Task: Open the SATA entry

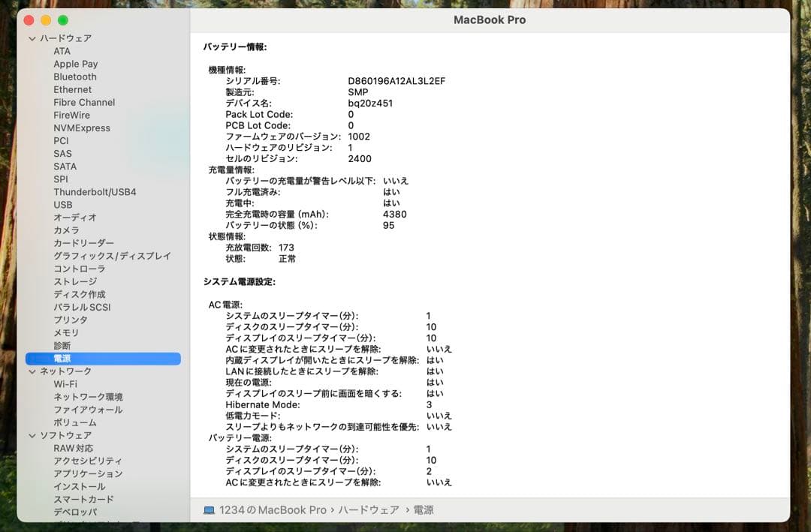Action: [65, 167]
